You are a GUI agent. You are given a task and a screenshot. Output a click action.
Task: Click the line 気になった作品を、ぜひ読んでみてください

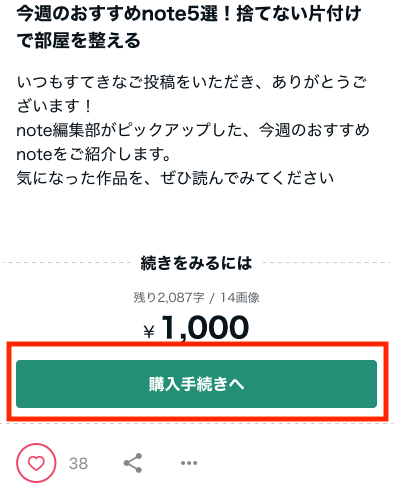[175, 178]
